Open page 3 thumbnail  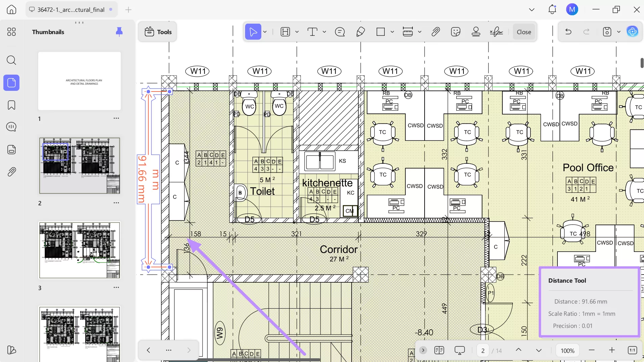[79, 250]
